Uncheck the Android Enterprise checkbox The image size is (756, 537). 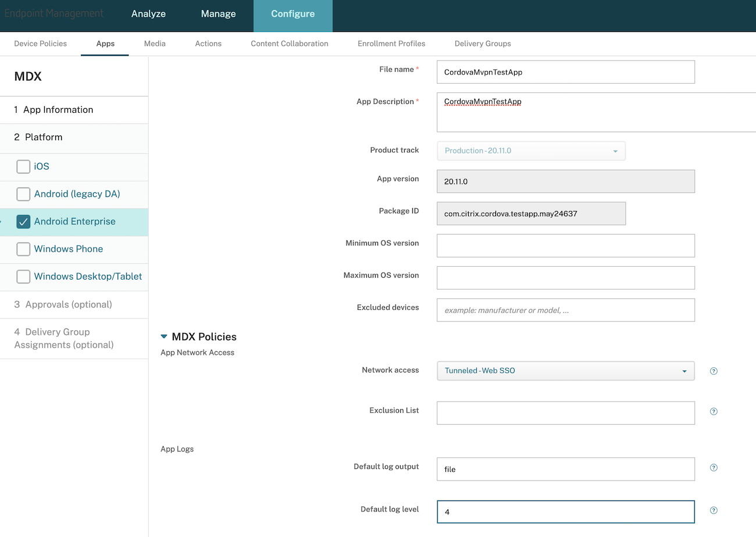pos(23,221)
